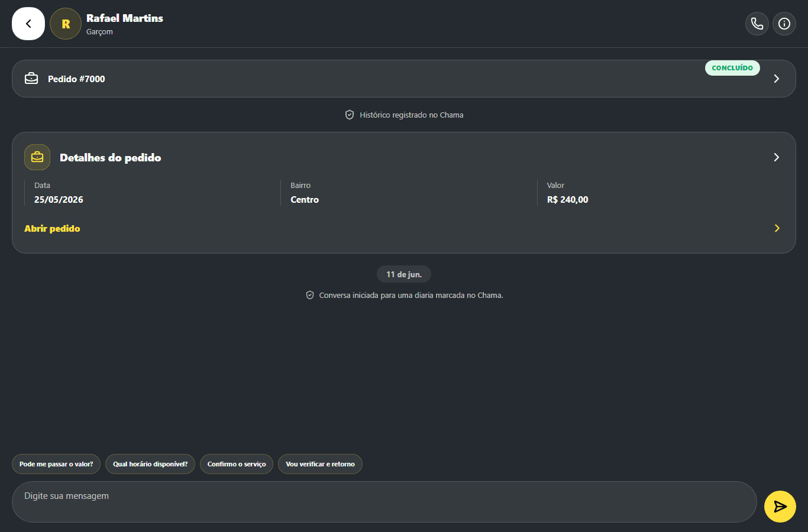
Task: Choose quick reply 'Vou verificar e retorno'
Action: point(320,464)
